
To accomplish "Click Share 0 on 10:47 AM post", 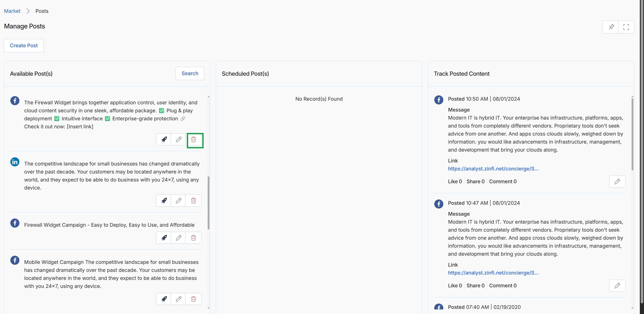I will click(x=476, y=285).
